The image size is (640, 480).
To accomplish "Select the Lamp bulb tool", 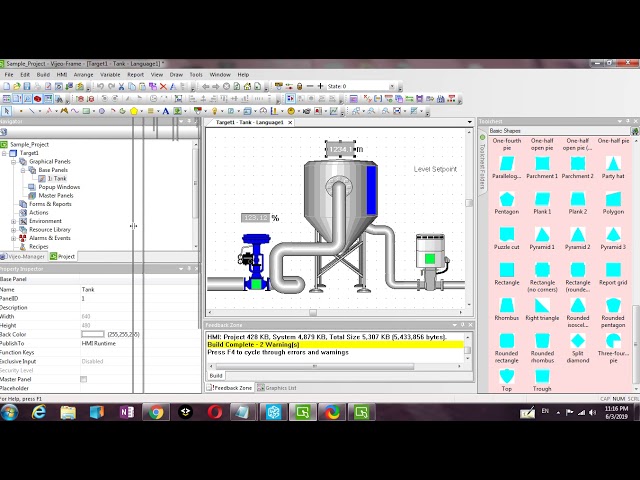I will 214,111.
